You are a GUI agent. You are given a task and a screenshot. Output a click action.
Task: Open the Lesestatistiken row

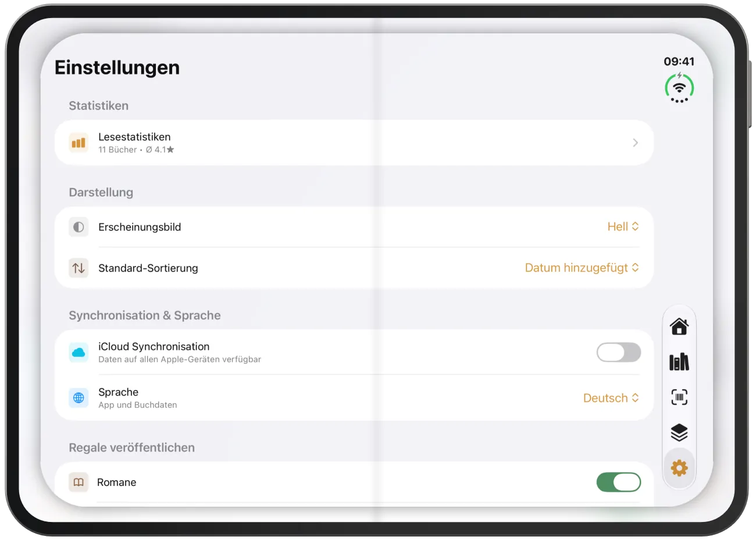tap(354, 143)
